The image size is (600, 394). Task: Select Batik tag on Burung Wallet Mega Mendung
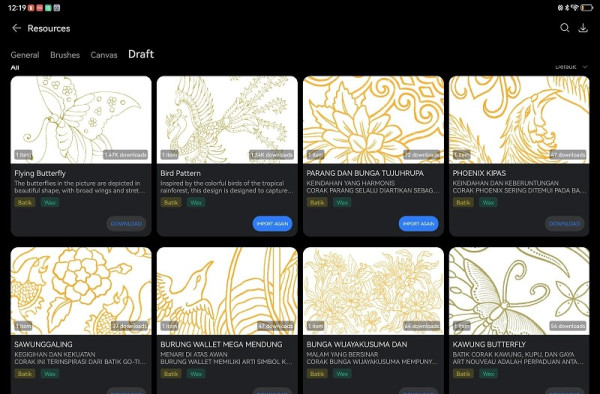(x=171, y=373)
